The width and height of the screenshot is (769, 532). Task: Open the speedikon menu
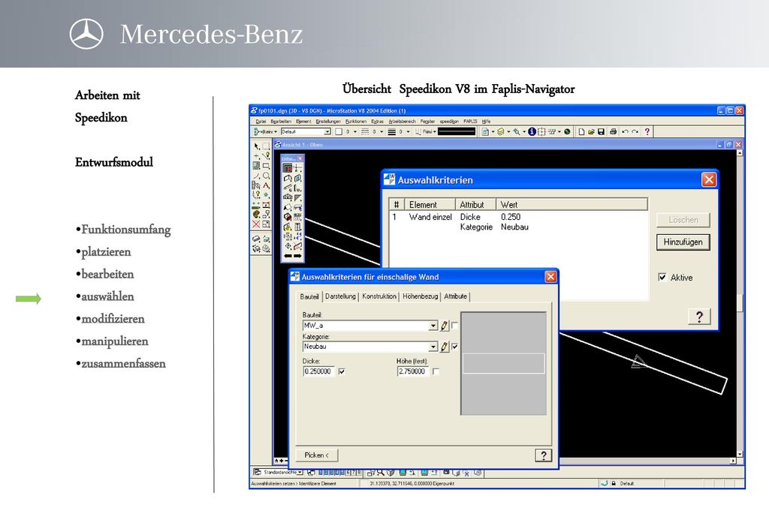point(449,121)
